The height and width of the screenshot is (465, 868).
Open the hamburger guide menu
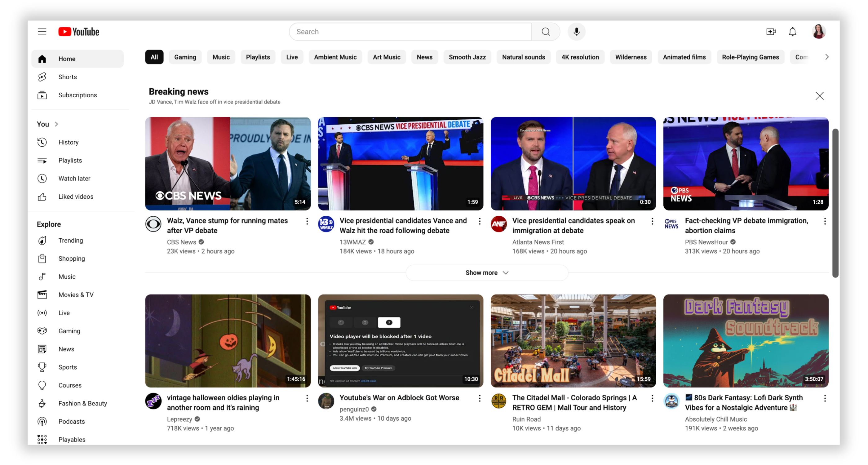[42, 32]
